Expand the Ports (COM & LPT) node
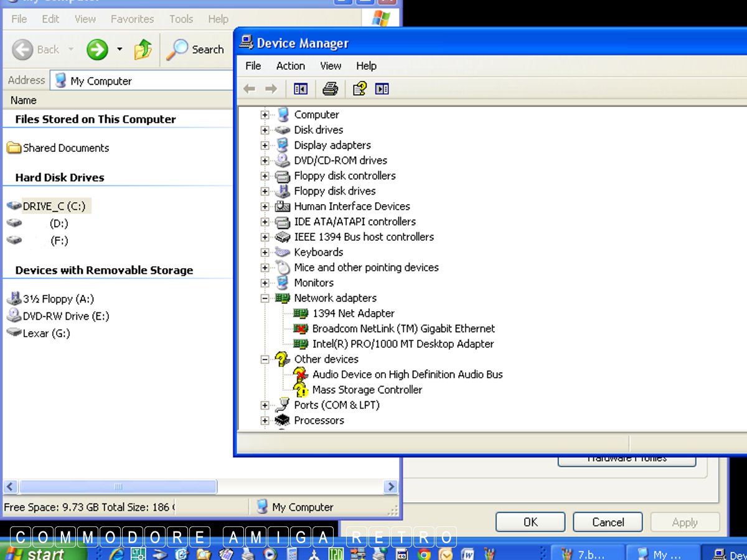This screenshot has width=747, height=560. point(265,405)
